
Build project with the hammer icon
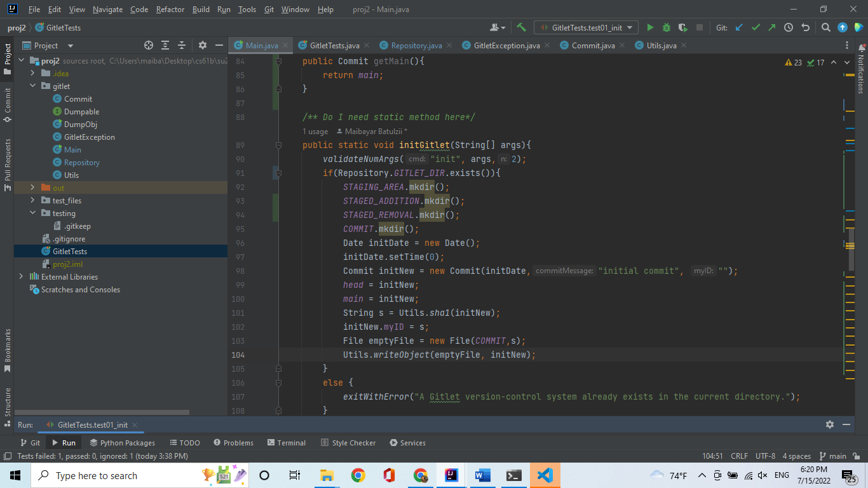click(521, 28)
